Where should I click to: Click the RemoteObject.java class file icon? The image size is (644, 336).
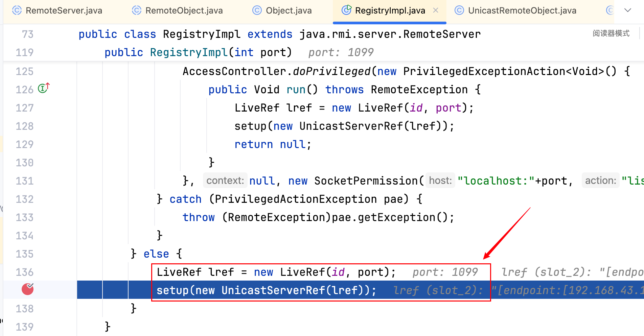click(136, 10)
